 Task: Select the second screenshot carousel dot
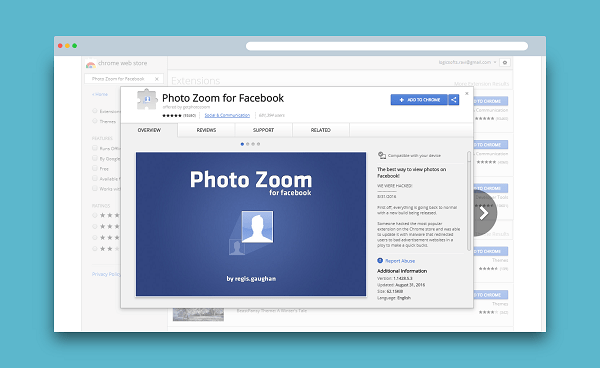click(x=248, y=144)
